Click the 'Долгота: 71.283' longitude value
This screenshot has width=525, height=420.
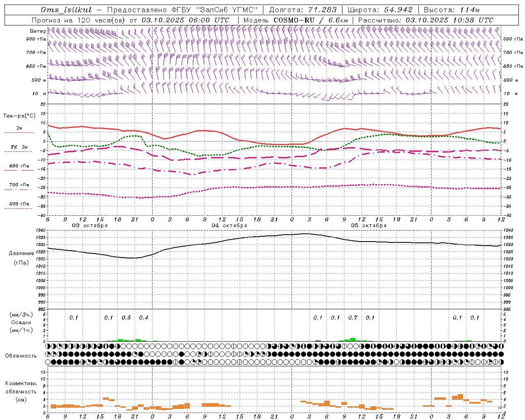click(x=303, y=10)
